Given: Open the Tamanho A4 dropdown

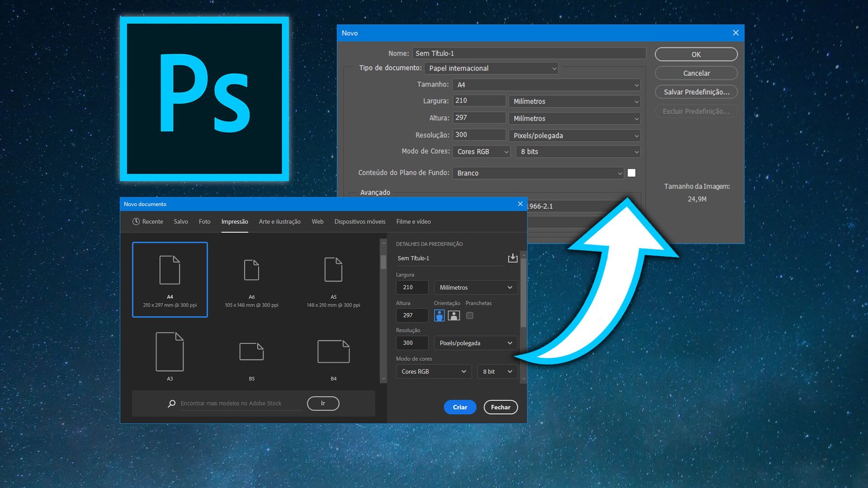Looking at the screenshot, I should click(x=547, y=85).
